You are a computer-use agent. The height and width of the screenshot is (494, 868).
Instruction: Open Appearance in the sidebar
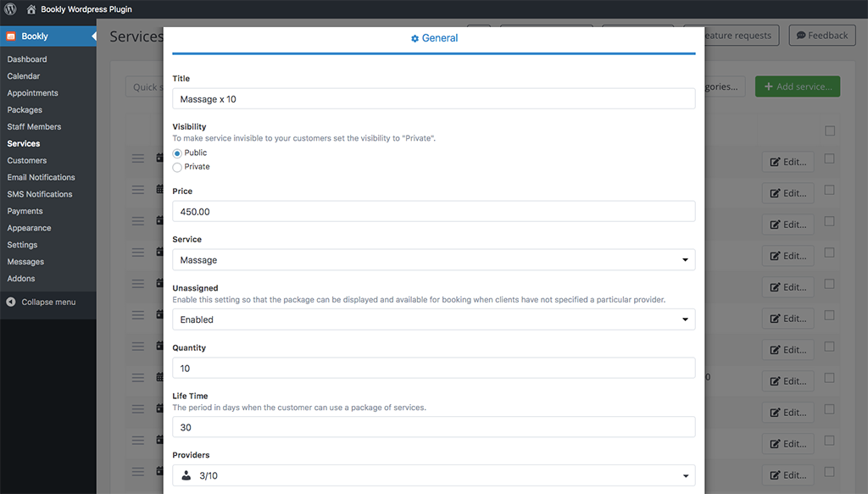[29, 228]
